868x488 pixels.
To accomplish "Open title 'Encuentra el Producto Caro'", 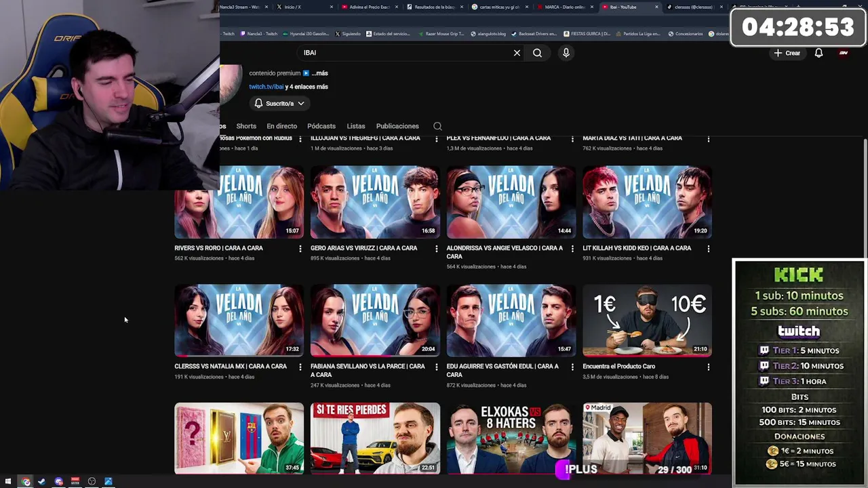I will [x=618, y=367].
